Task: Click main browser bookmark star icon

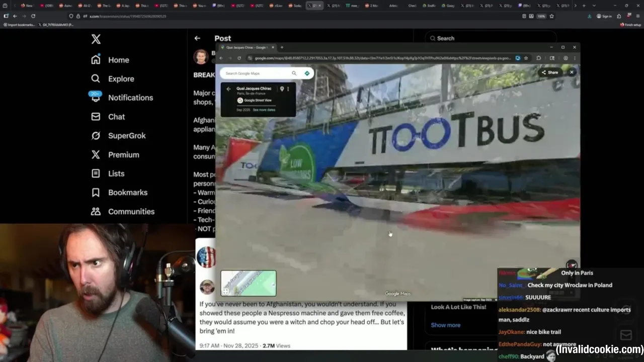Action: point(551,16)
